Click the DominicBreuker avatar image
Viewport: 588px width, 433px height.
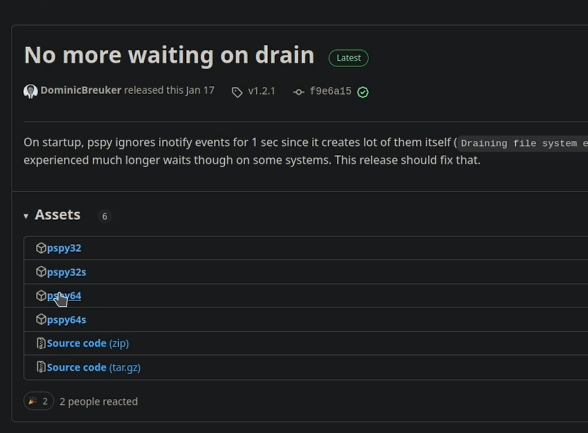tap(30, 91)
